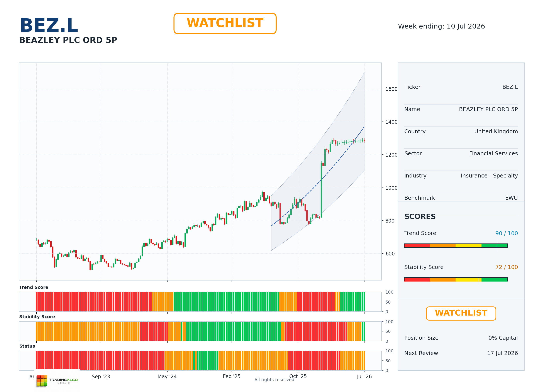This screenshot has height=392, width=549.
Task: Click the Sep '23 date axis label
Action: tap(101, 377)
